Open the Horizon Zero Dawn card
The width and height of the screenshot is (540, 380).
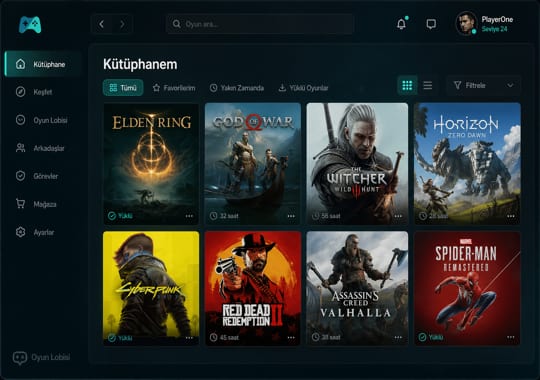(467, 164)
